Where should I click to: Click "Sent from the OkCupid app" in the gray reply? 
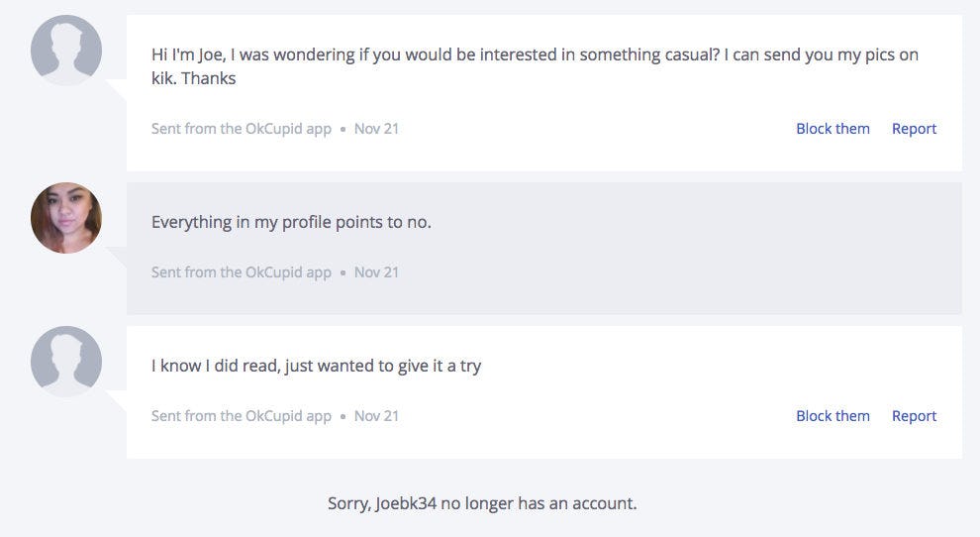pos(241,272)
